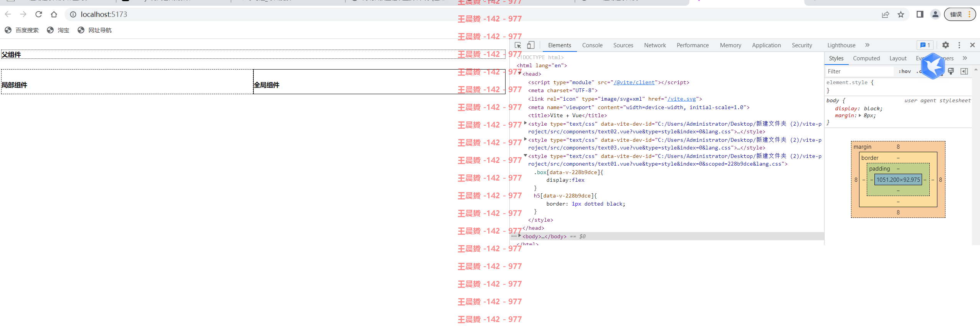Toggle :hov element state panel
Screen dimensions: 980x332
click(x=905, y=71)
